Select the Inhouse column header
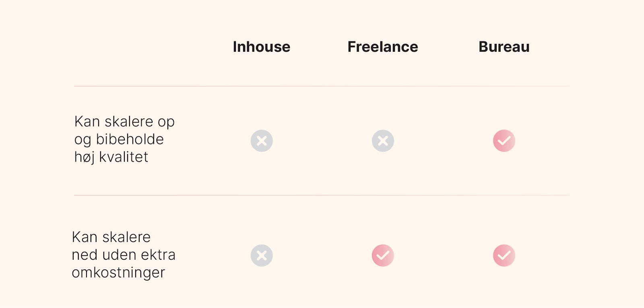 pos(261,47)
